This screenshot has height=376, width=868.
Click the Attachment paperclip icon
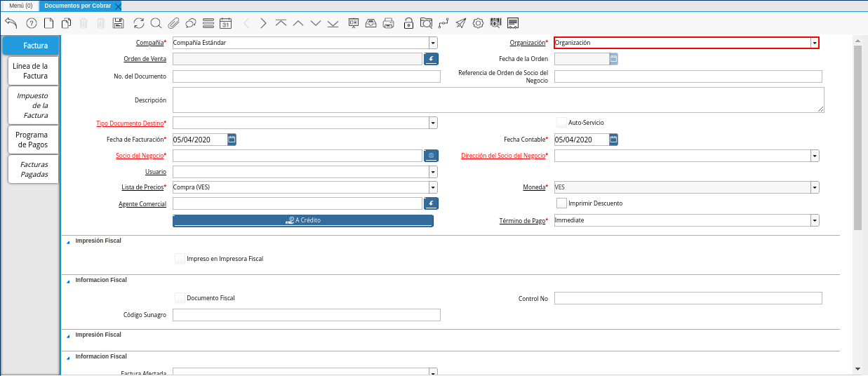click(x=173, y=23)
